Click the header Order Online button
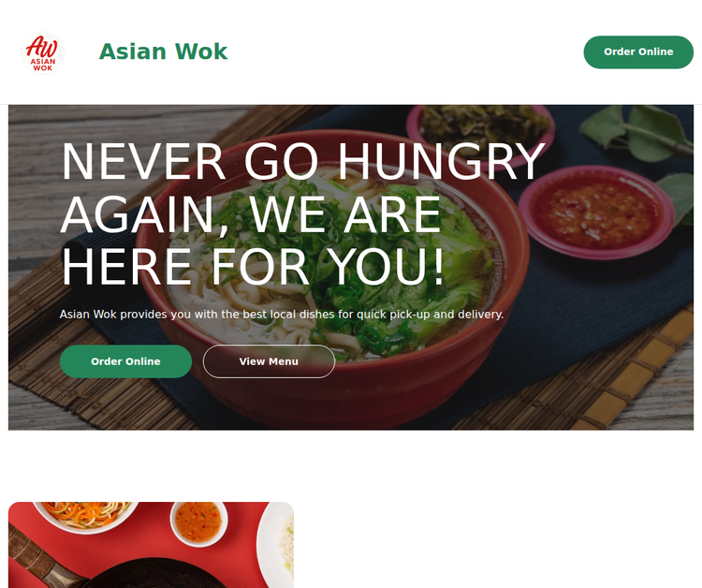The image size is (702, 588). coord(638,51)
